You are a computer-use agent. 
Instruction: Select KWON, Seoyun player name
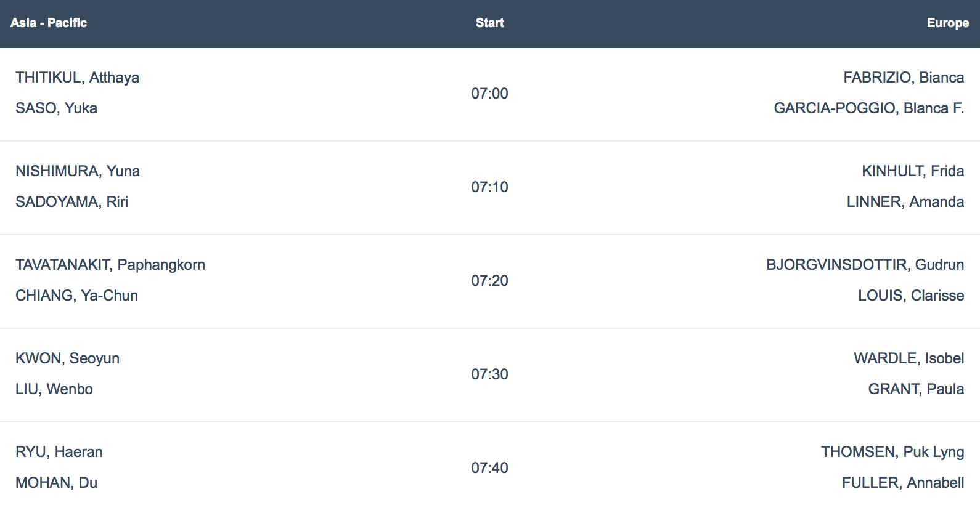pyautogui.click(x=68, y=358)
